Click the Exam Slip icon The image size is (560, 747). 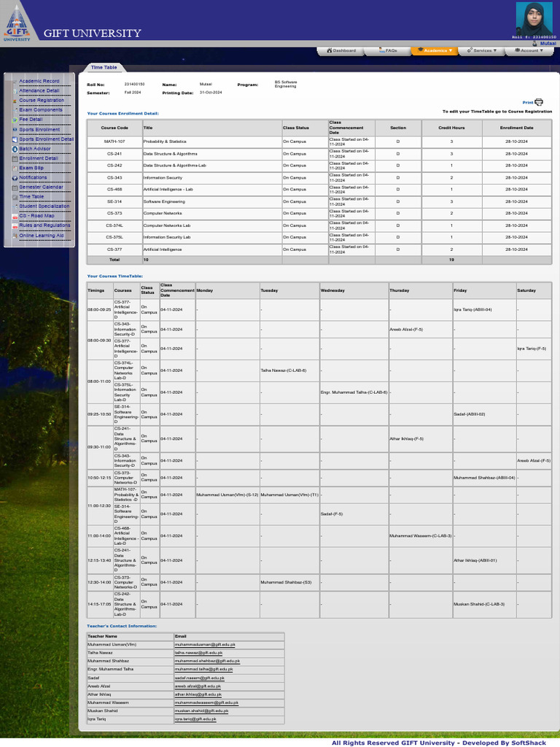coord(15,169)
